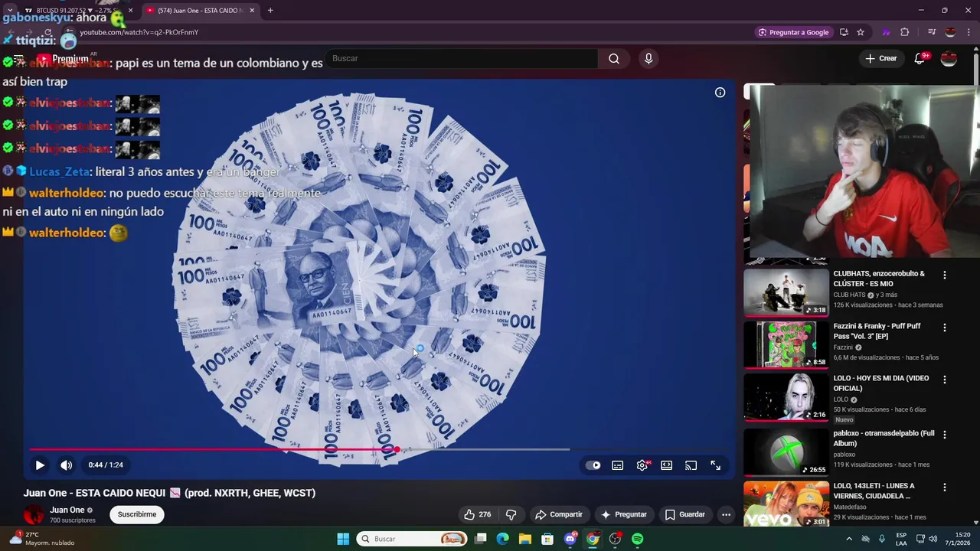Open the purple extension icon

point(886,32)
